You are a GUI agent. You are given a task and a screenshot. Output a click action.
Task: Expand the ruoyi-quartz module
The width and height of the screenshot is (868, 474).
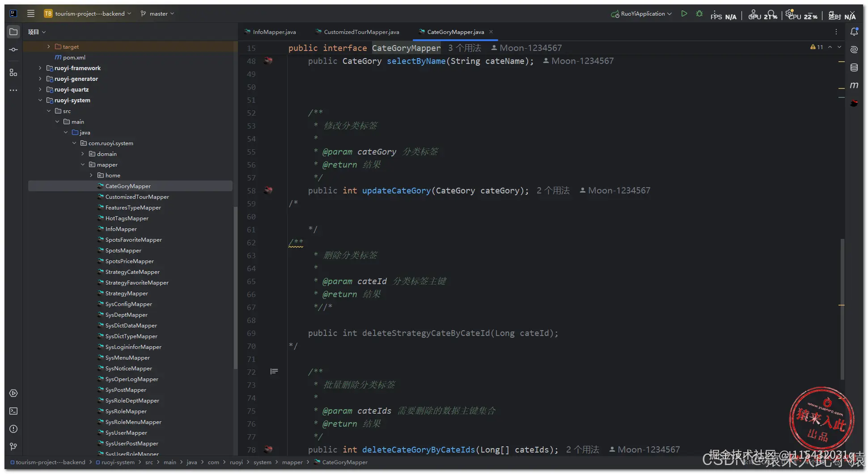[40, 89]
